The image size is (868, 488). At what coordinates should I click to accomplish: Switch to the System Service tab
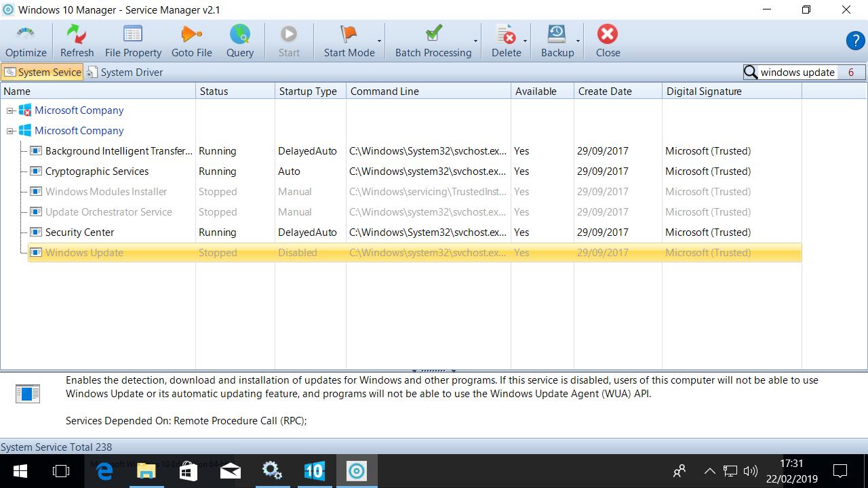(42, 73)
